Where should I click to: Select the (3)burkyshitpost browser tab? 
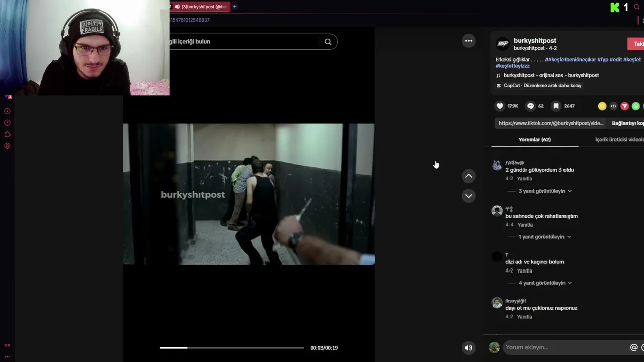[x=200, y=7]
